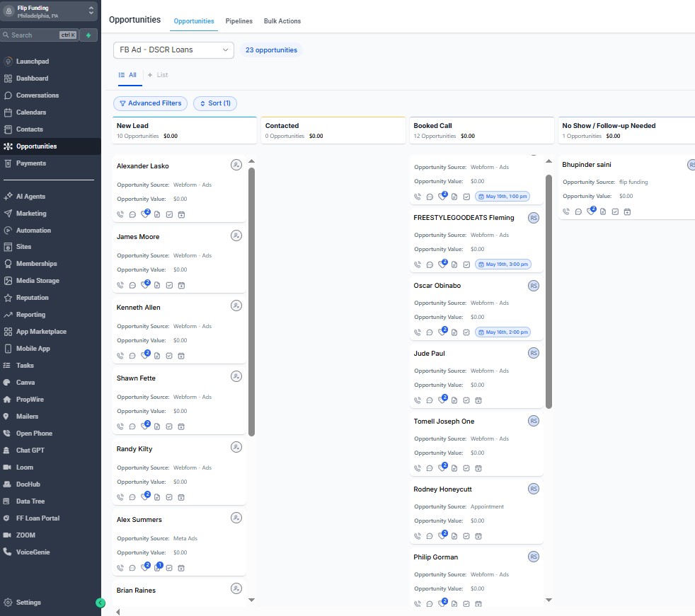Click the Search field in sidebar
This screenshot has height=616, width=695.
40,35
